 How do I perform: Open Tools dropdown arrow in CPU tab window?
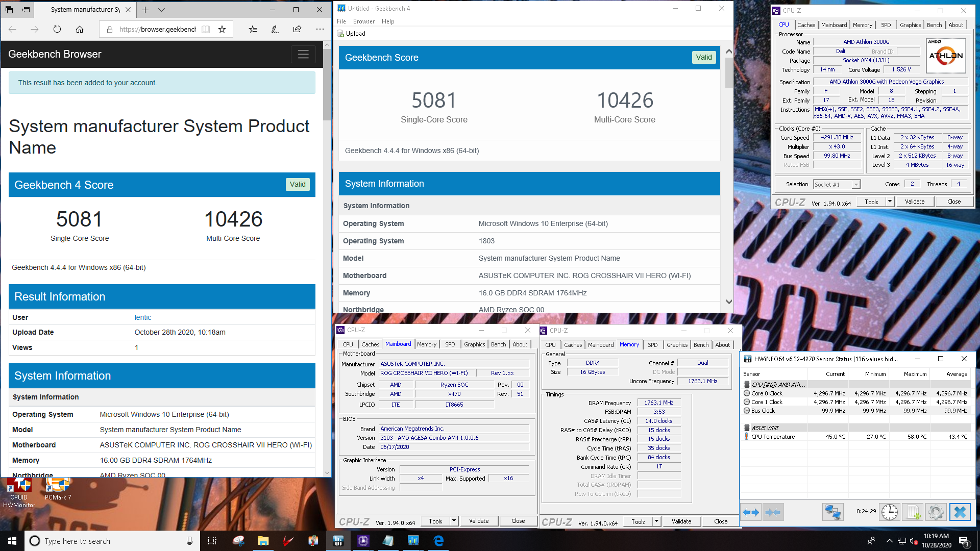point(890,202)
